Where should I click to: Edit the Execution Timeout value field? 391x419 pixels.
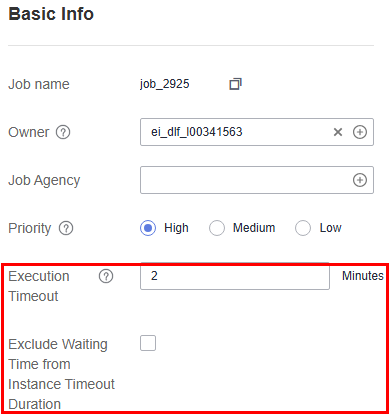235,276
